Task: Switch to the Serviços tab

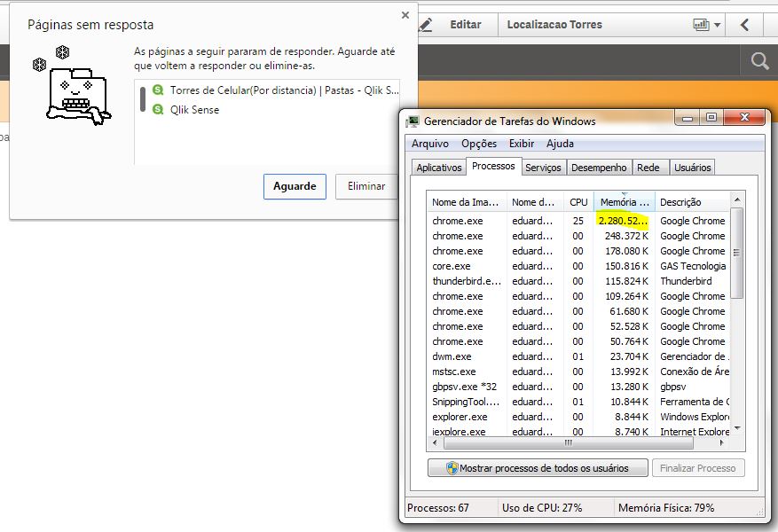Action: [543, 168]
